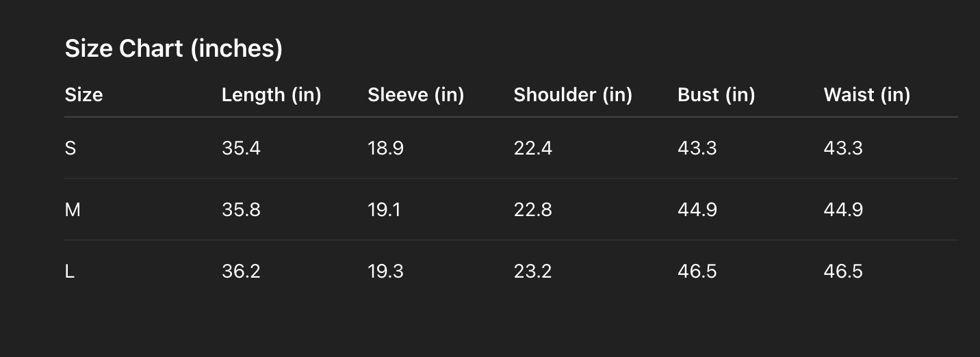Click the Size Chart (inches) heading
Image resolution: width=980 pixels, height=357 pixels.
[x=173, y=49]
